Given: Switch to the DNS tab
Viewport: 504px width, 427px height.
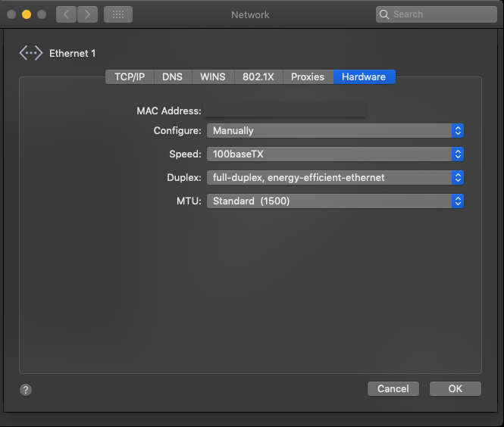Looking at the screenshot, I should (x=173, y=77).
